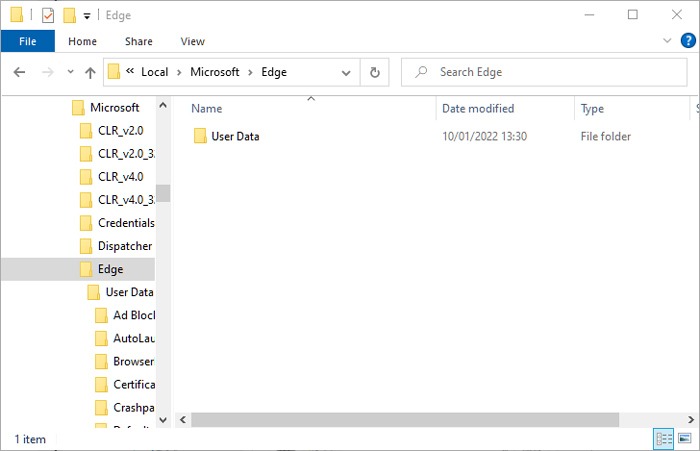
Task: Click Microsoft in the address path
Action: [215, 72]
